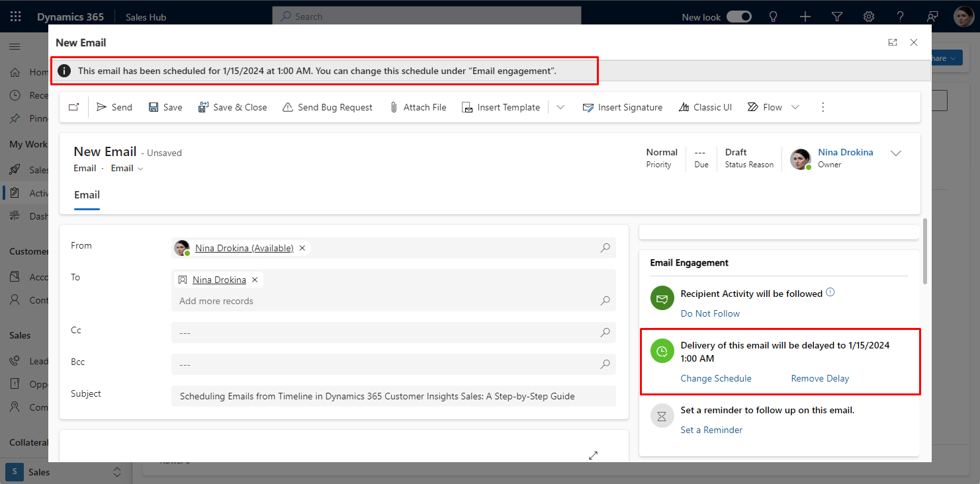Screen dimensions: 980x484
Task: Expand the header details chevron near Owner
Action: [x=896, y=153]
